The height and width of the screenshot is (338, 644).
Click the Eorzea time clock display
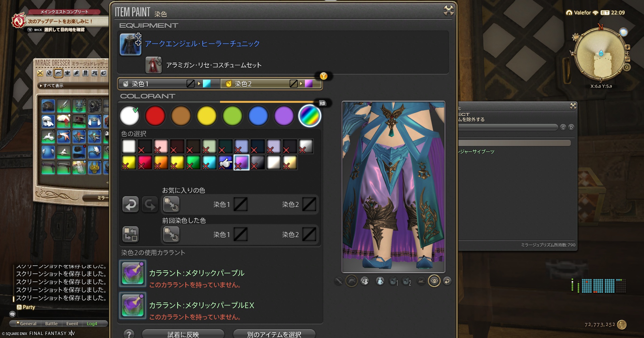click(613, 13)
